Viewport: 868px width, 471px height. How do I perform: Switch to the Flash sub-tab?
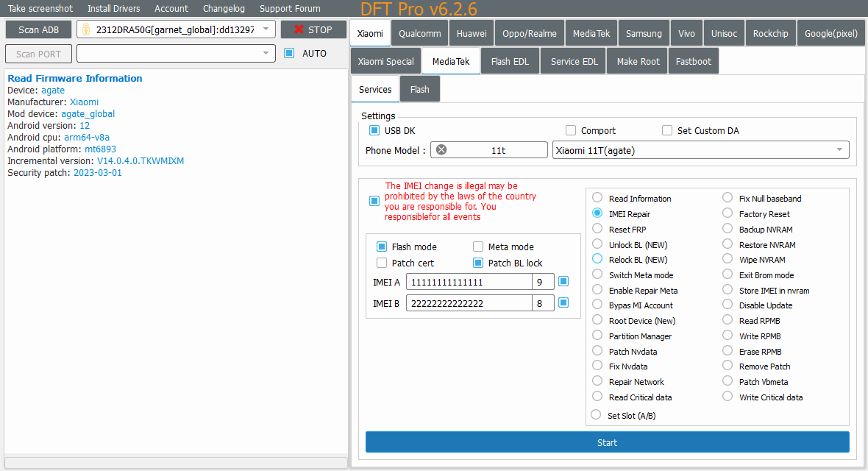(x=419, y=89)
